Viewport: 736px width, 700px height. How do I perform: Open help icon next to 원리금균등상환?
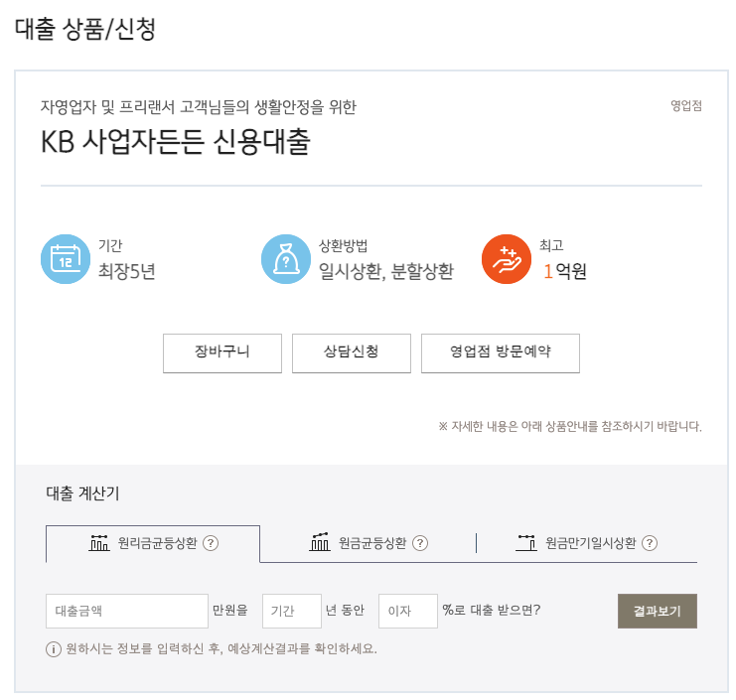pyautogui.click(x=211, y=543)
